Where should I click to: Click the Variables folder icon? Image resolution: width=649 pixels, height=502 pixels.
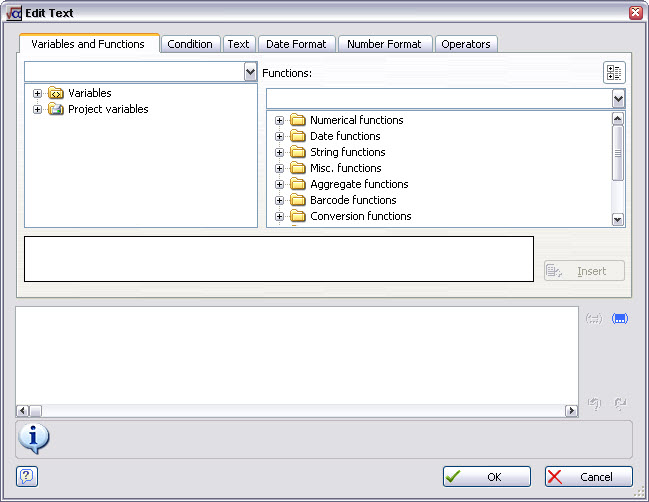click(56, 93)
